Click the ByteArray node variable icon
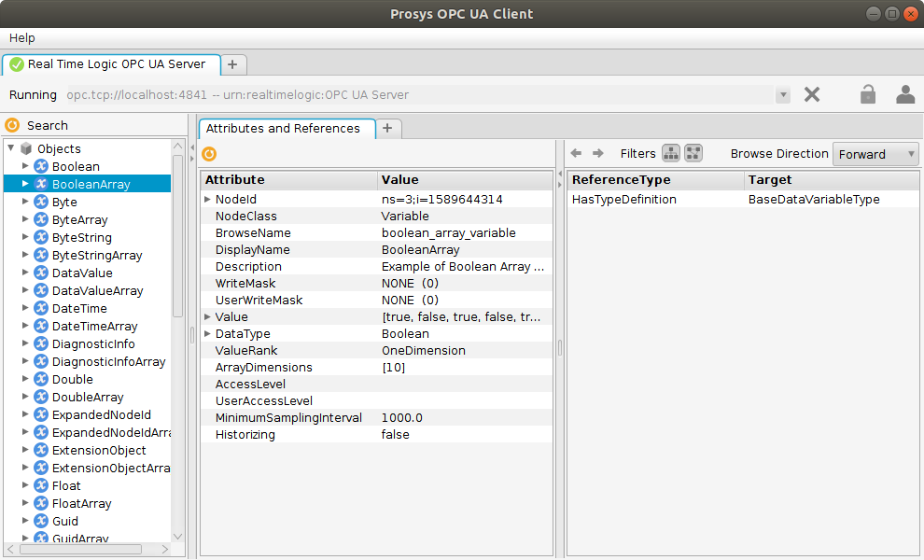Screen dimensions: 924x560 [41, 219]
